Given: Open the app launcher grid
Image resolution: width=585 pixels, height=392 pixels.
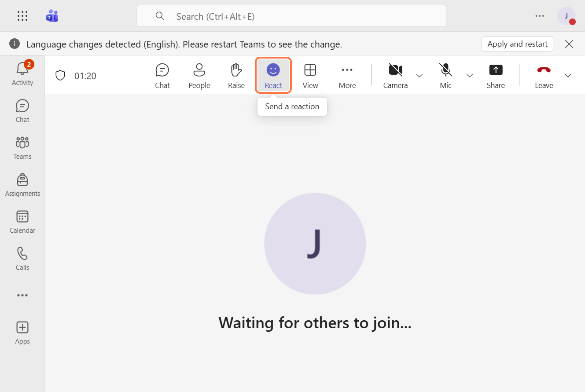Looking at the screenshot, I should tap(22, 16).
